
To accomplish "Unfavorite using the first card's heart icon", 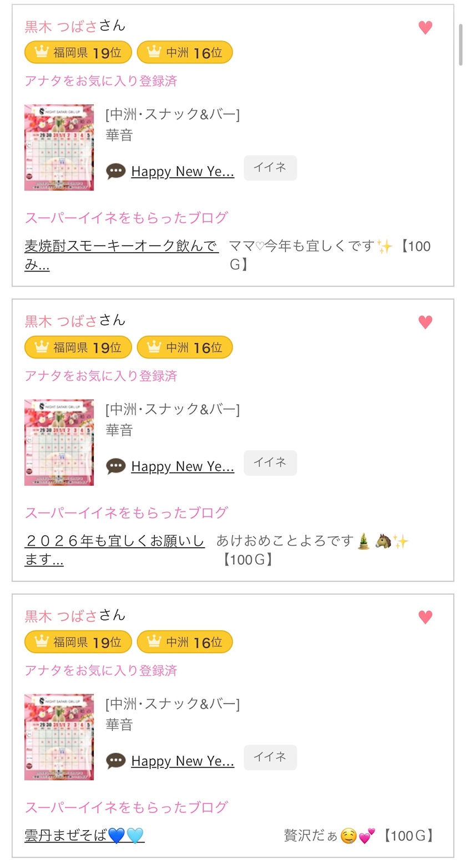I will [425, 28].
